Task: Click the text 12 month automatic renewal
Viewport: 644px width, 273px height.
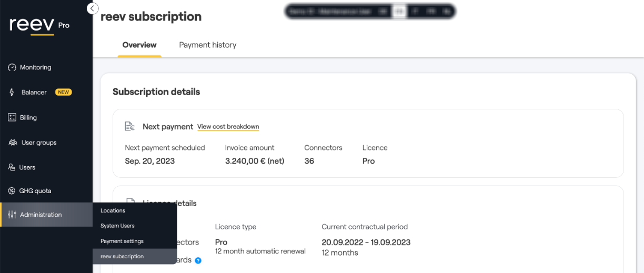Action: click(260, 251)
